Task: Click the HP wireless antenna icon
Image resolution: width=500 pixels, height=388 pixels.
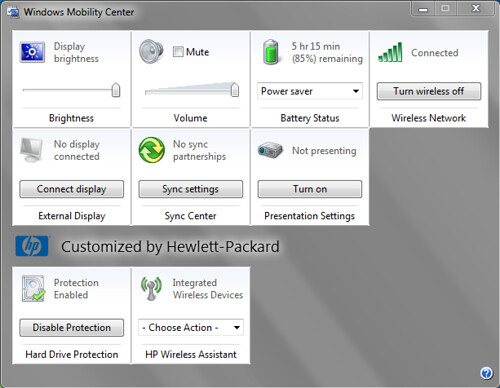Action: click(151, 288)
